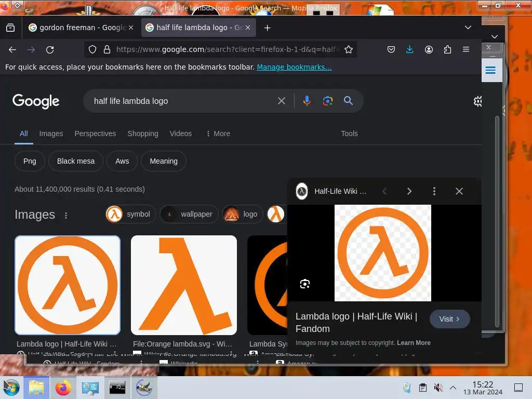Open the Manage bookmarks link
The width and height of the screenshot is (532, 399).
[x=294, y=67]
